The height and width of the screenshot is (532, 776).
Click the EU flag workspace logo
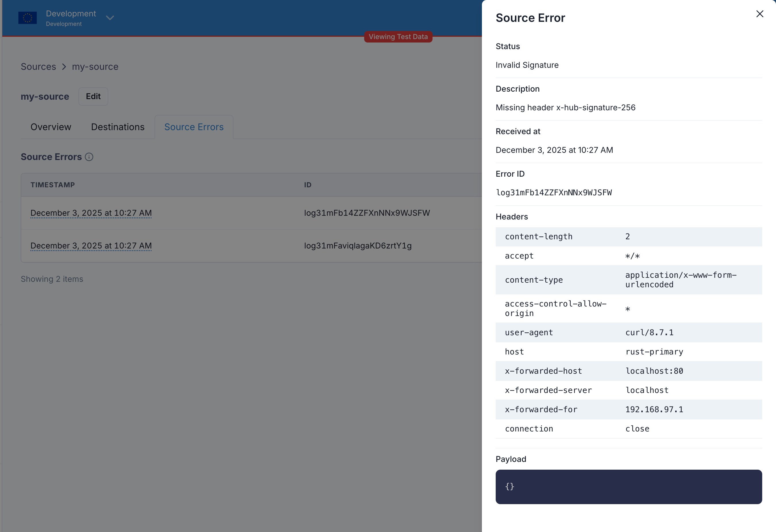[27, 18]
